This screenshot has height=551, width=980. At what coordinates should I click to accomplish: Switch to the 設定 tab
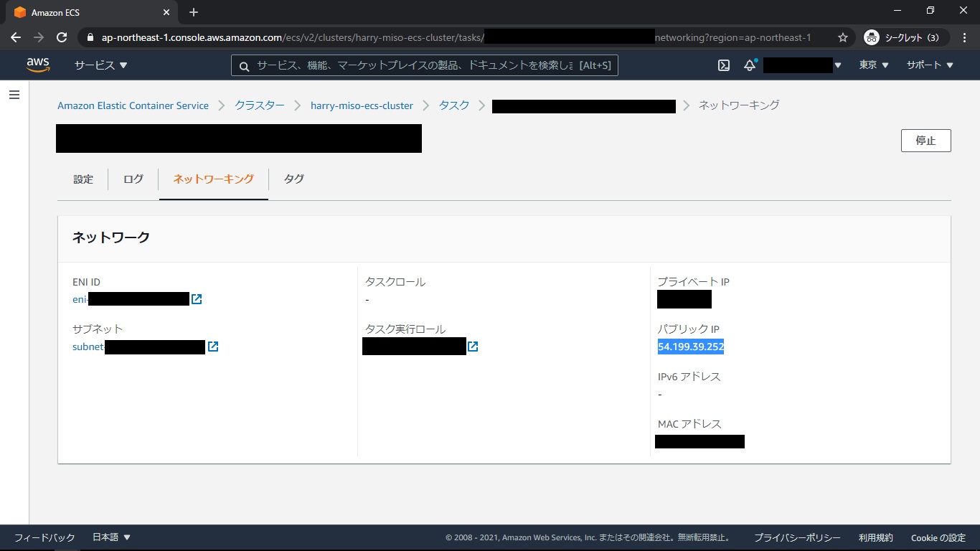click(83, 179)
